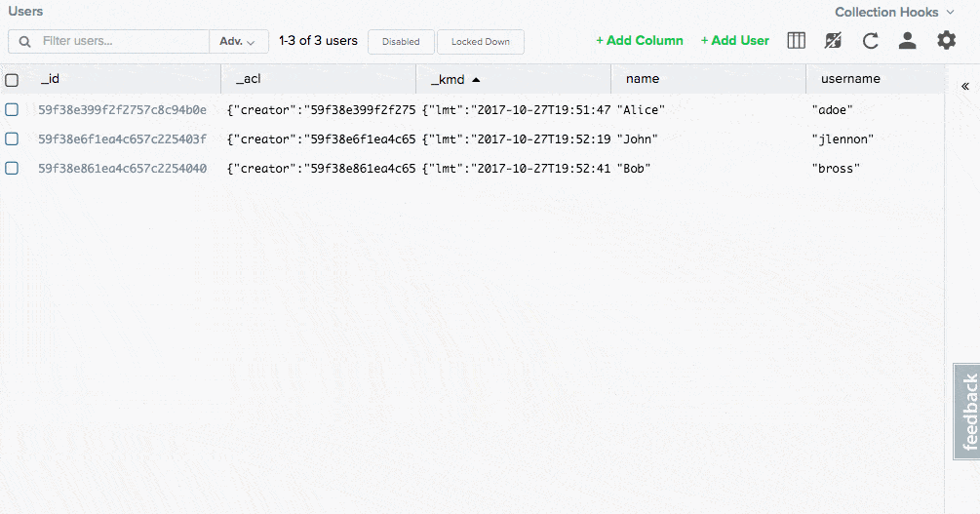Click the user profile silhouette icon
980x514 pixels.
click(x=907, y=41)
